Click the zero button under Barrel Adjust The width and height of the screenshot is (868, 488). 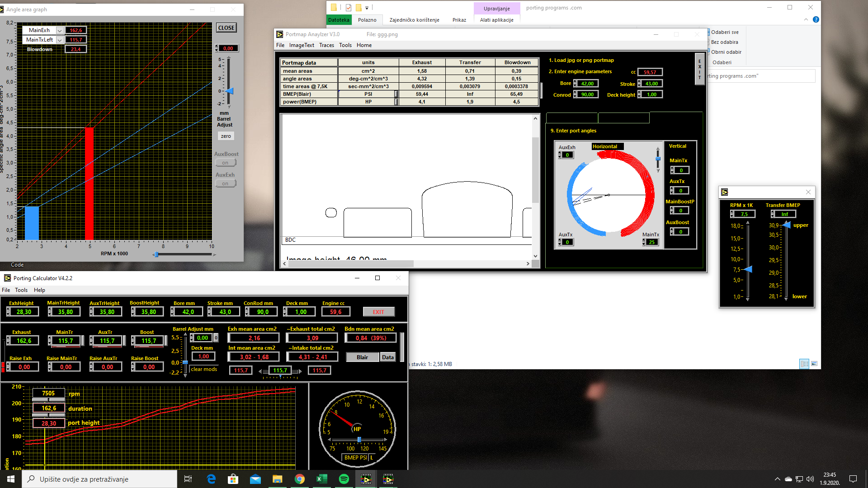click(x=226, y=136)
